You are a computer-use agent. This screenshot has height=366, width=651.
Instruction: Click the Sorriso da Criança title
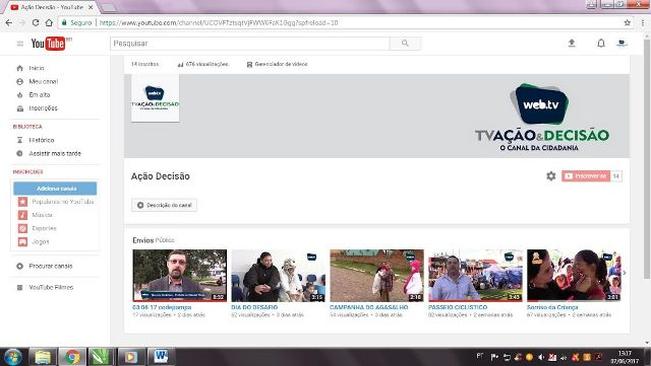pos(553,307)
